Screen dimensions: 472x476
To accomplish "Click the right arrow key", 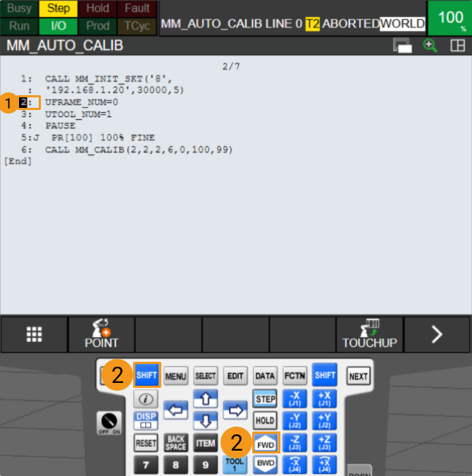I will tap(235, 410).
